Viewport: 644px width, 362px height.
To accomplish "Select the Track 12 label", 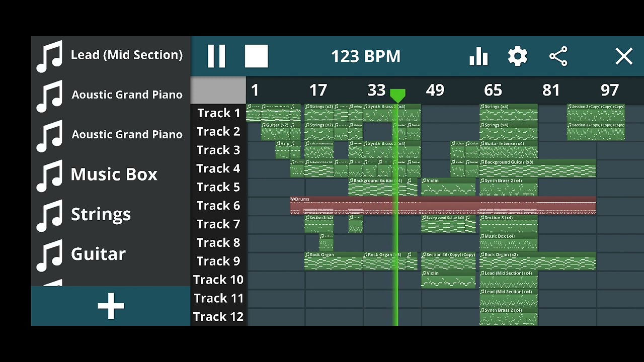I will coord(218,317).
